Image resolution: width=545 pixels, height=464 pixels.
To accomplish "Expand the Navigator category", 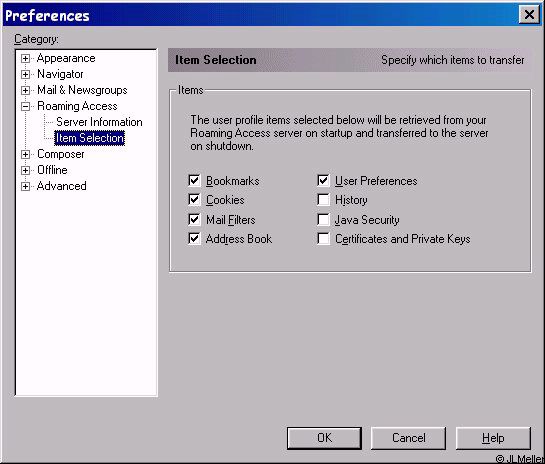I will pos(25,74).
